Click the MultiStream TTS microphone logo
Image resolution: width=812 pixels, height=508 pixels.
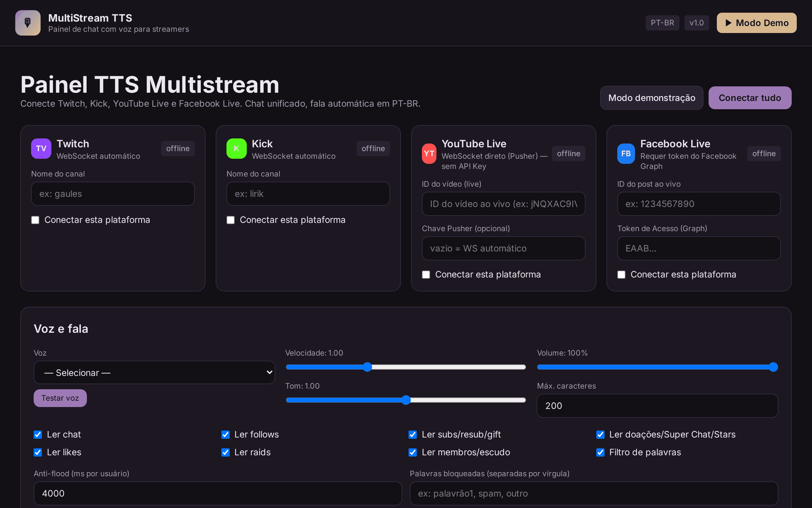28,23
